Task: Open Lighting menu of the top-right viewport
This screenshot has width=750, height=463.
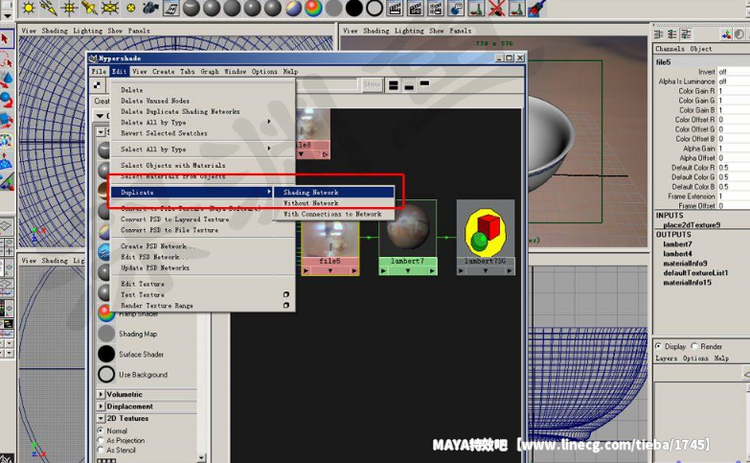Action: [409, 31]
